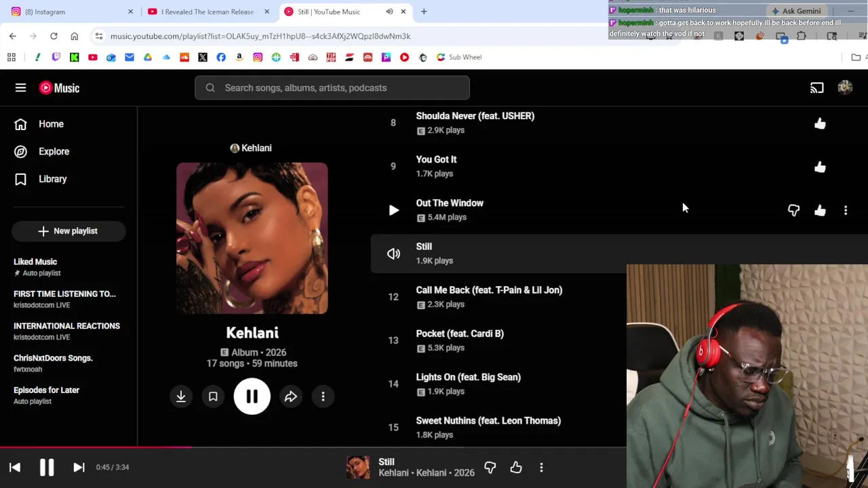Select Lights On (feat. Big Sean) track
Viewport: 868px width, 488px height.
(x=468, y=377)
